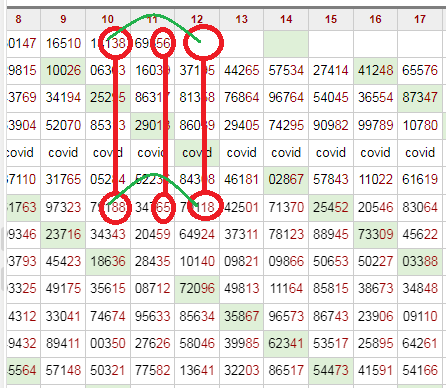Select column header 9

(63, 19)
